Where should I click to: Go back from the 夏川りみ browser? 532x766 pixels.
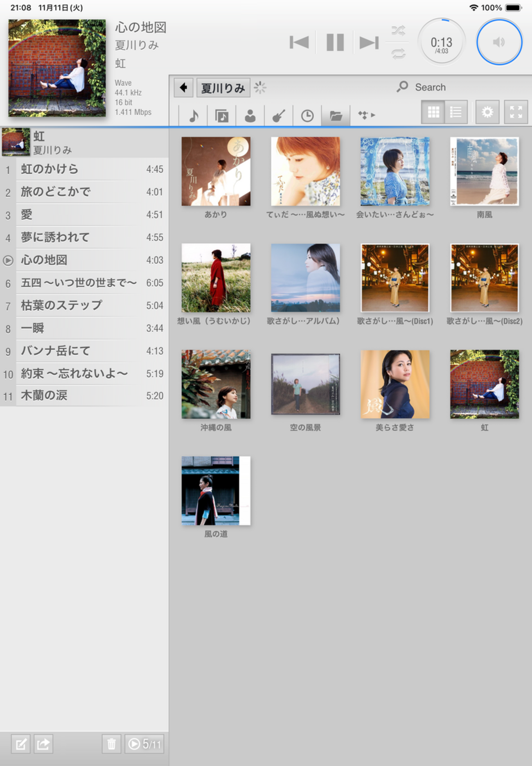[x=183, y=88]
